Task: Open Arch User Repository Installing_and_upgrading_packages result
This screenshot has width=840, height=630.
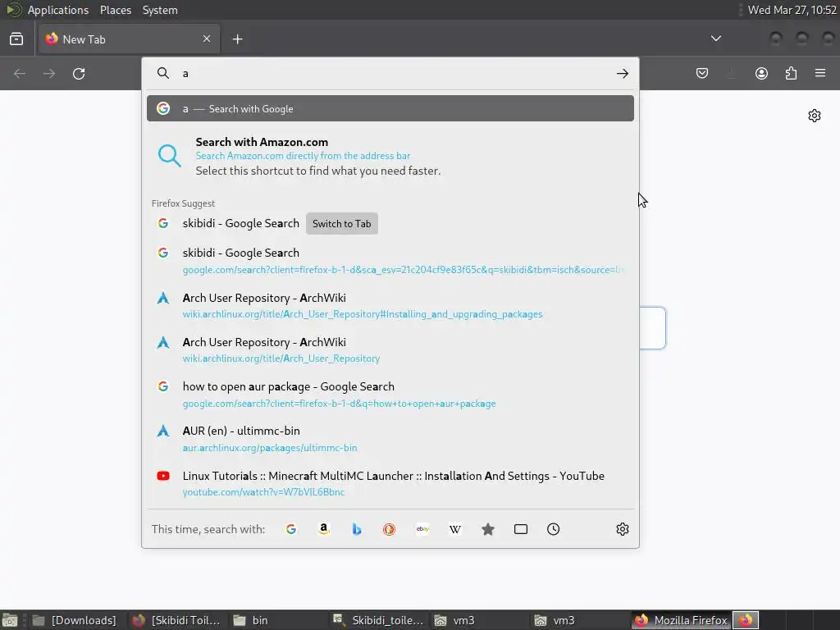Action: point(390,305)
